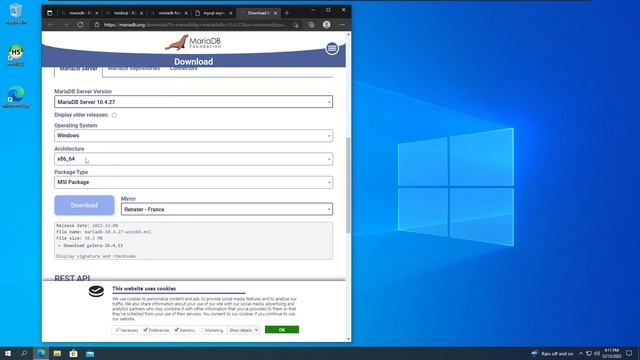
Task: Open the browser profile avatar
Action: (x=327, y=25)
